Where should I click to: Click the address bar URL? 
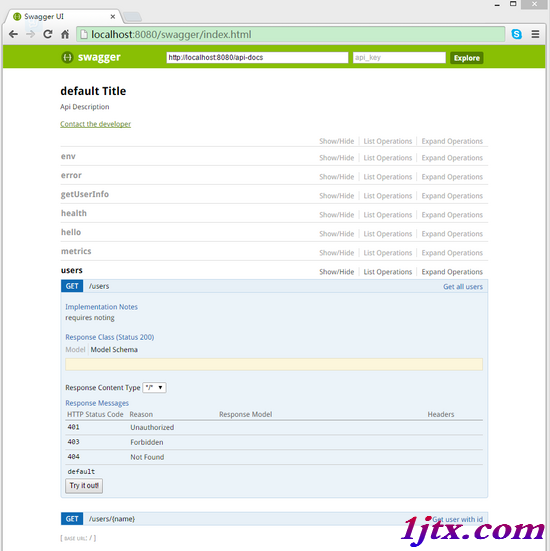tap(171, 34)
